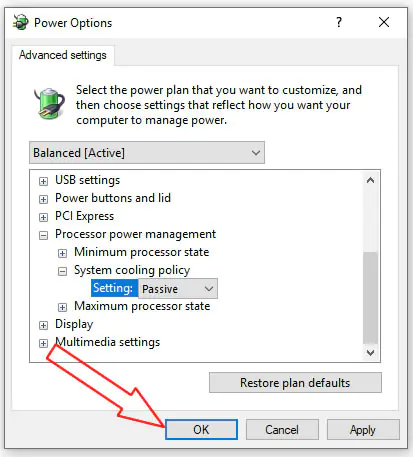413x457 pixels.
Task: Click Restore plan defaults button
Action: [x=295, y=383]
